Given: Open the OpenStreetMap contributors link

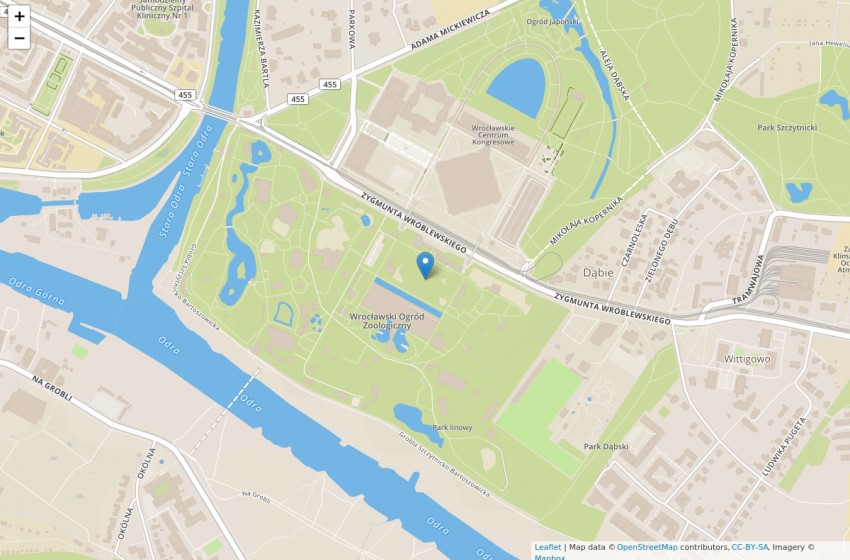Looking at the screenshot, I should click(647, 548).
